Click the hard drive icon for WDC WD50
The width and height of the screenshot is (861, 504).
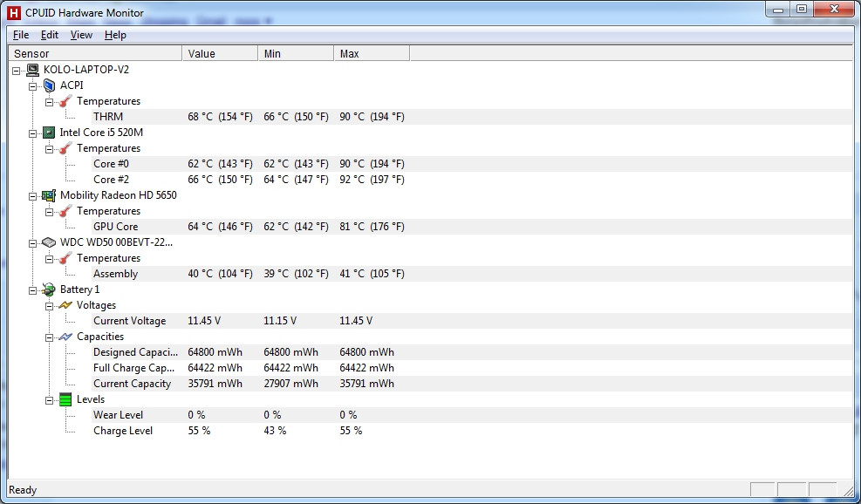(x=49, y=242)
